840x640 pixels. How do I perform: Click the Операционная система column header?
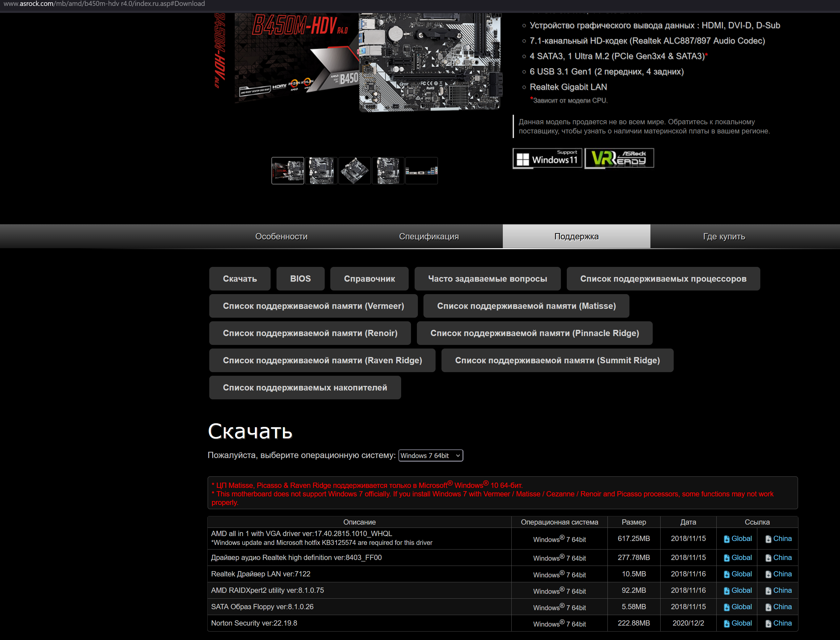click(560, 522)
